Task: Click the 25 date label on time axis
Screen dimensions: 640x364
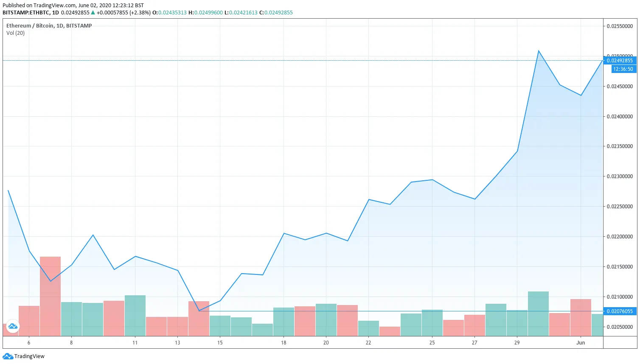Action: [x=432, y=343]
